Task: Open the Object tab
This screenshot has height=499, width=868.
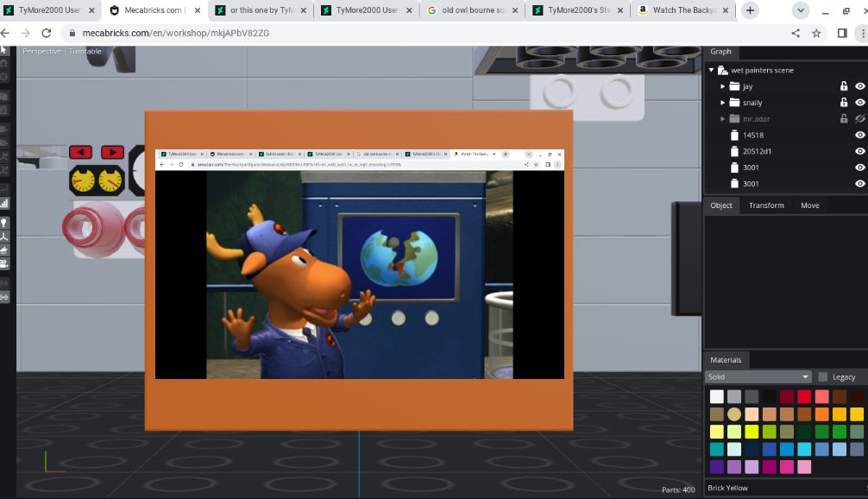Action: pos(720,205)
